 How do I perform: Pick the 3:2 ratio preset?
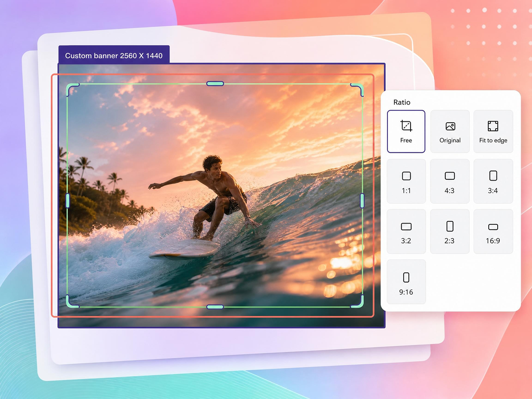click(406, 231)
